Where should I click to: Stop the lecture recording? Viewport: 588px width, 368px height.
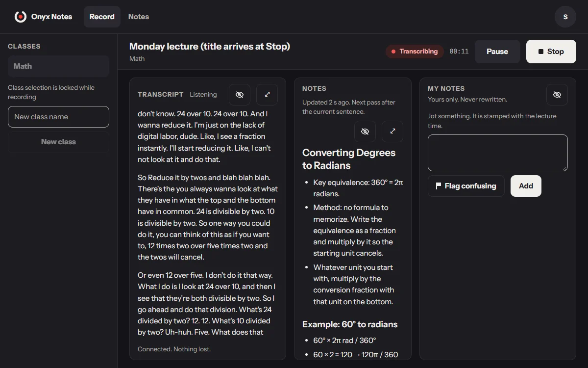pyautogui.click(x=551, y=52)
